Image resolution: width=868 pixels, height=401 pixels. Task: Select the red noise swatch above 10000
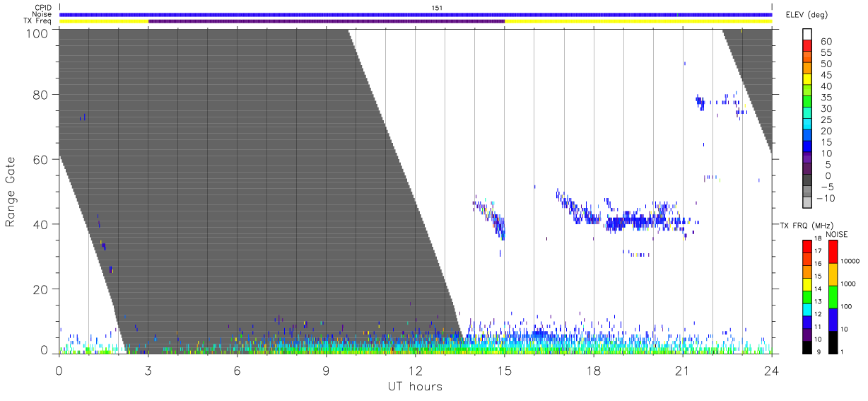833,252
